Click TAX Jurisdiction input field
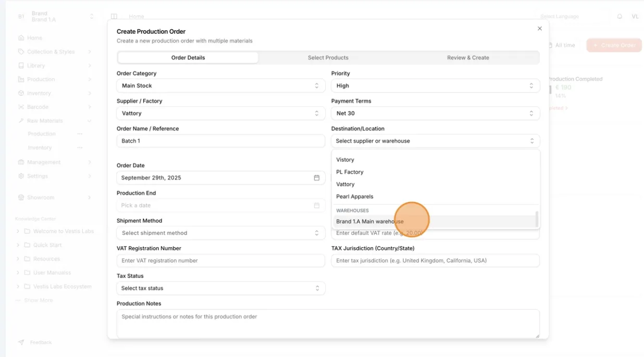The height and width of the screenshot is (357, 644). [436, 261]
